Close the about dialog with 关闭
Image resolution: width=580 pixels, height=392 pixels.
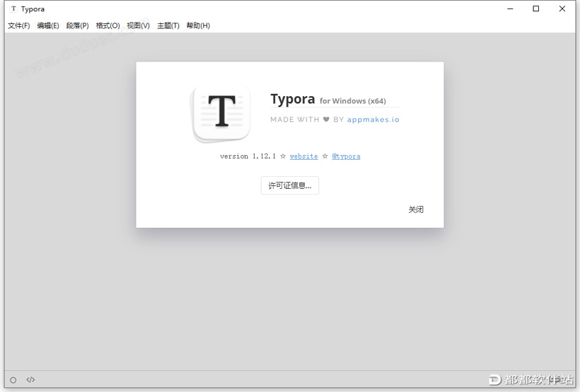tap(416, 209)
